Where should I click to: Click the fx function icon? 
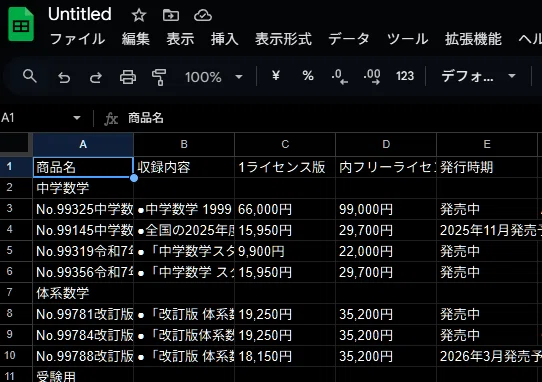(x=111, y=119)
